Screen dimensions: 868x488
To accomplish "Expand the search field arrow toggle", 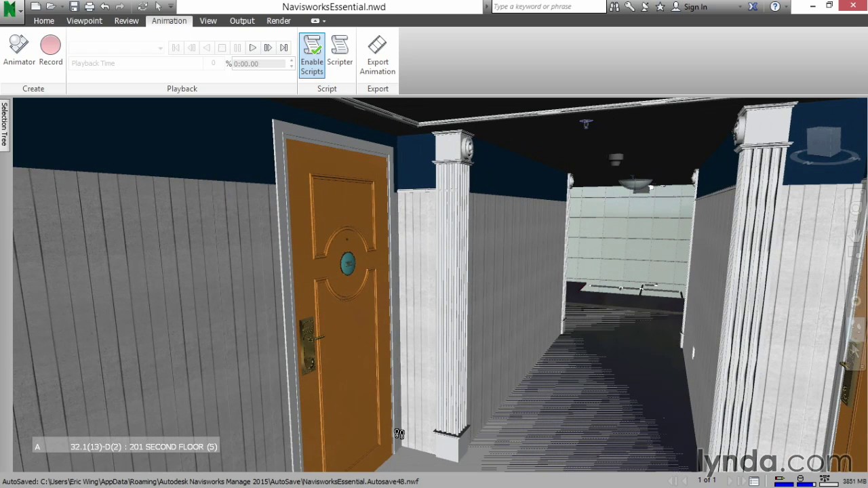I will pos(486,7).
